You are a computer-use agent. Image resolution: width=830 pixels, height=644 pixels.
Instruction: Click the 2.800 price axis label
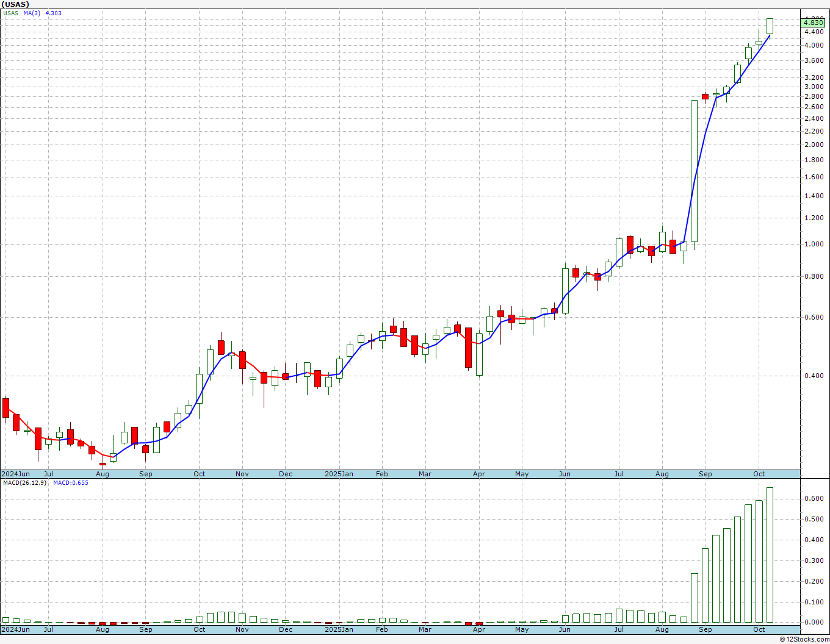[814, 96]
